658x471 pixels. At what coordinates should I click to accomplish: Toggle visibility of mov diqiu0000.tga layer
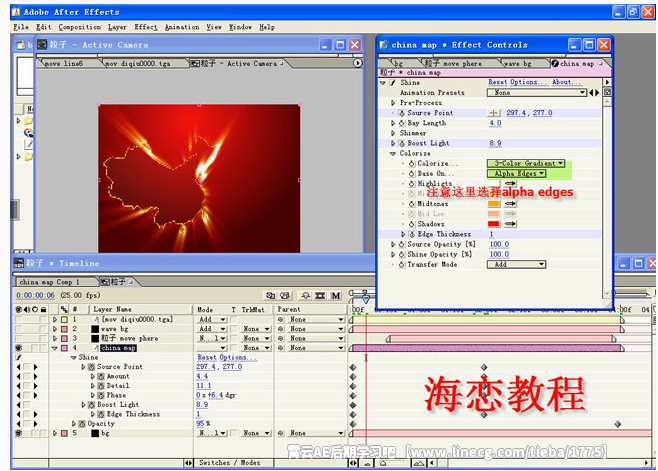pyautogui.click(x=18, y=319)
